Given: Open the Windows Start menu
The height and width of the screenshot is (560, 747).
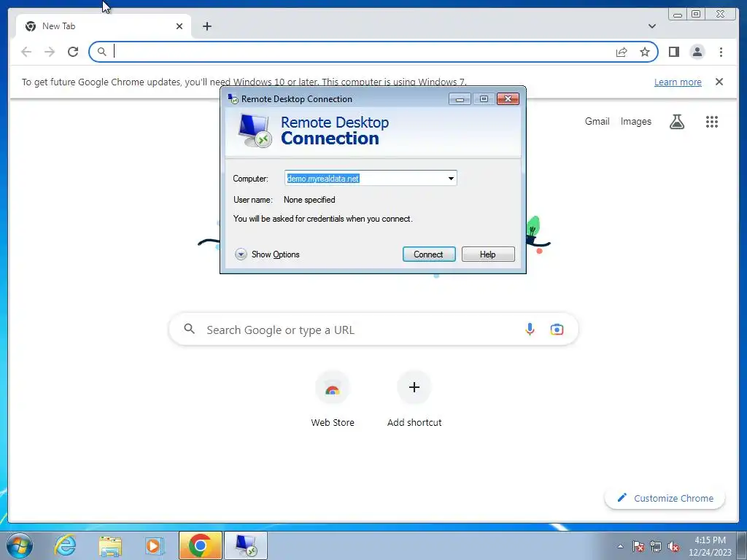Looking at the screenshot, I should point(20,545).
